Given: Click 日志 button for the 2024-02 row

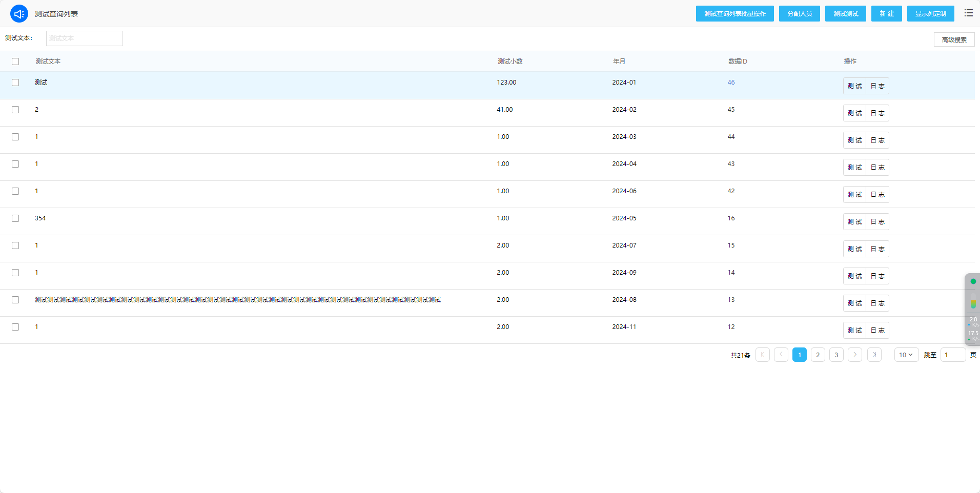Looking at the screenshot, I should 877,113.
